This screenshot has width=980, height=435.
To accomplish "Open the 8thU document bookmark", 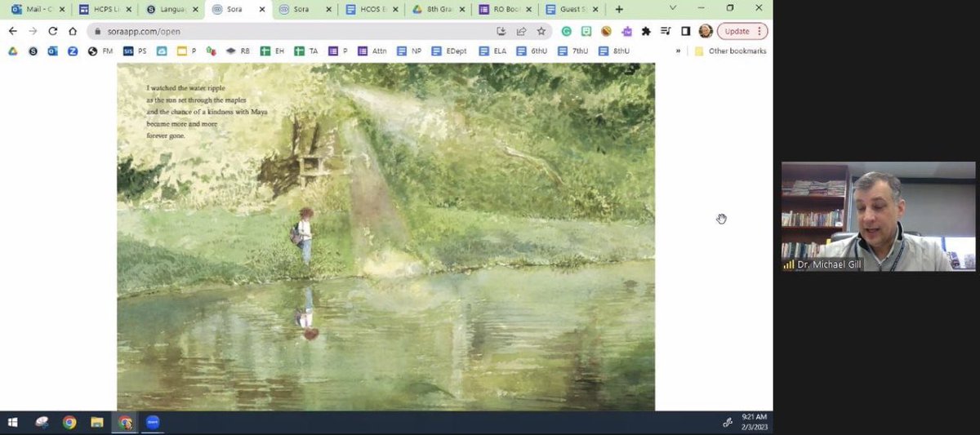I will coord(614,51).
